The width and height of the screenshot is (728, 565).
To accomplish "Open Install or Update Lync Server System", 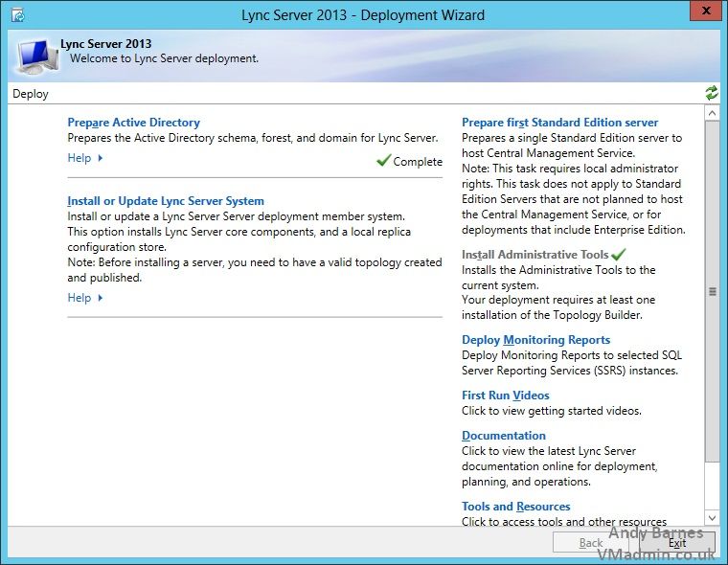I will click(x=165, y=201).
